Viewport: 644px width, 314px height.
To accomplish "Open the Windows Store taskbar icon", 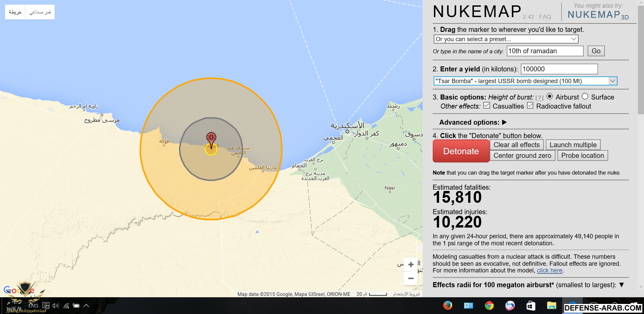I will click(531, 305).
